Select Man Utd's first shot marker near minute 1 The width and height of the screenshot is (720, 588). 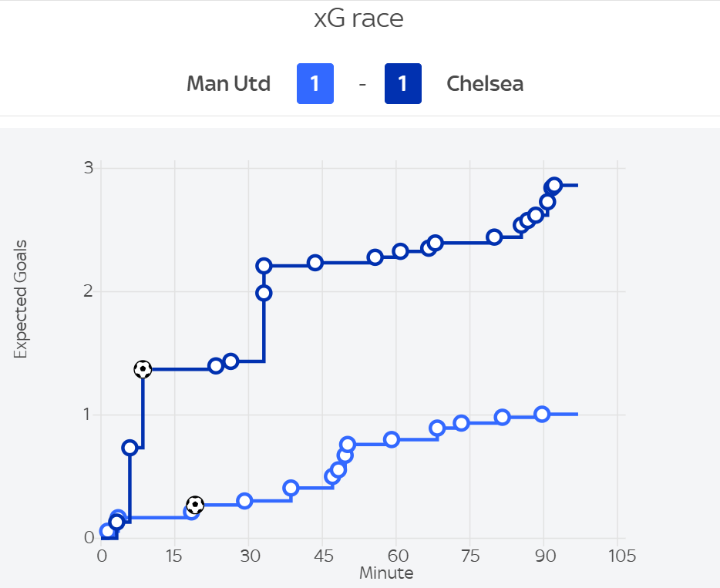point(107,531)
